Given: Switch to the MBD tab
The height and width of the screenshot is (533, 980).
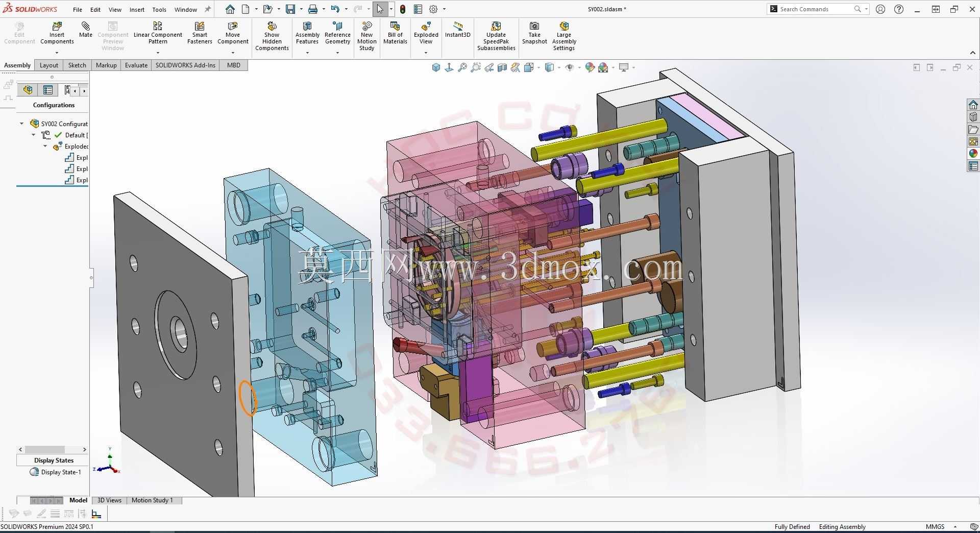Looking at the screenshot, I should (x=234, y=65).
